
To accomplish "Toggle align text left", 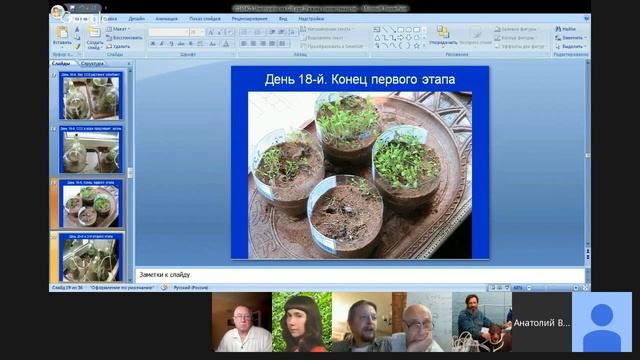I will point(244,44).
